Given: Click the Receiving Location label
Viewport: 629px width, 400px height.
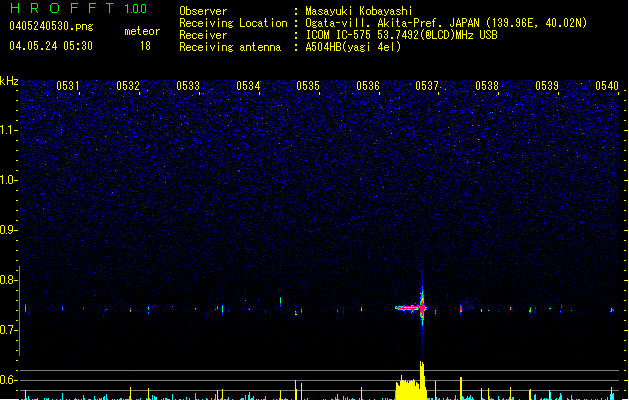Looking at the screenshot, I should pyautogui.click(x=233, y=23).
